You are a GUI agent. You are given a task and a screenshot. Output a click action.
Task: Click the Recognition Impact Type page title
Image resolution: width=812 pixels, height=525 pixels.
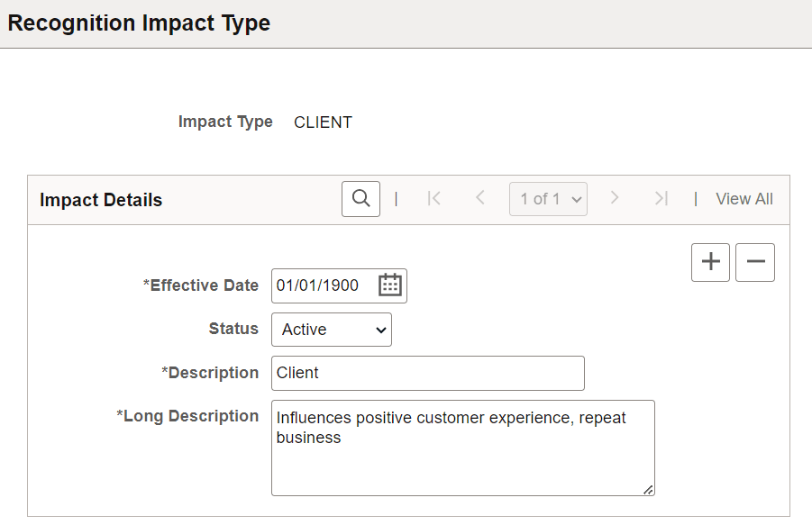[138, 23]
